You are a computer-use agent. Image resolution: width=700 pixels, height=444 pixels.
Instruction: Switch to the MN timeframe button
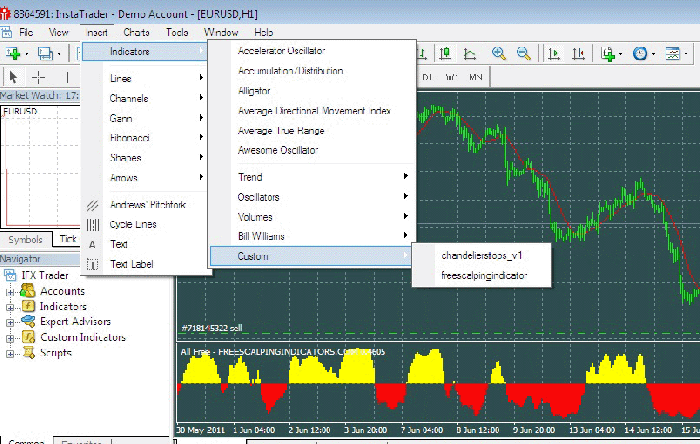476,77
